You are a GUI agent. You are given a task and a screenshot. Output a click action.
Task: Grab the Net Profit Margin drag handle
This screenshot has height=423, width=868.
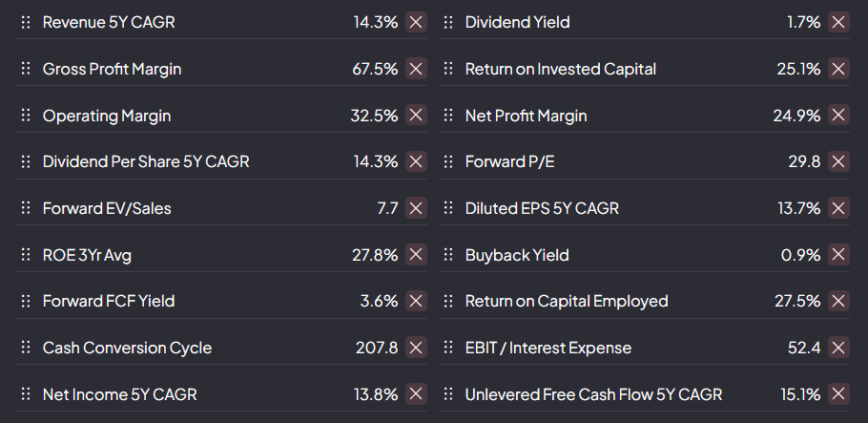(x=448, y=116)
